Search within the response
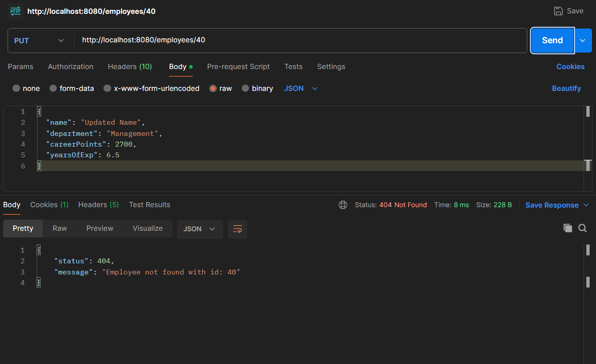This screenshot has width=596, height=364. pyautogui.click(x=582, y=228)
